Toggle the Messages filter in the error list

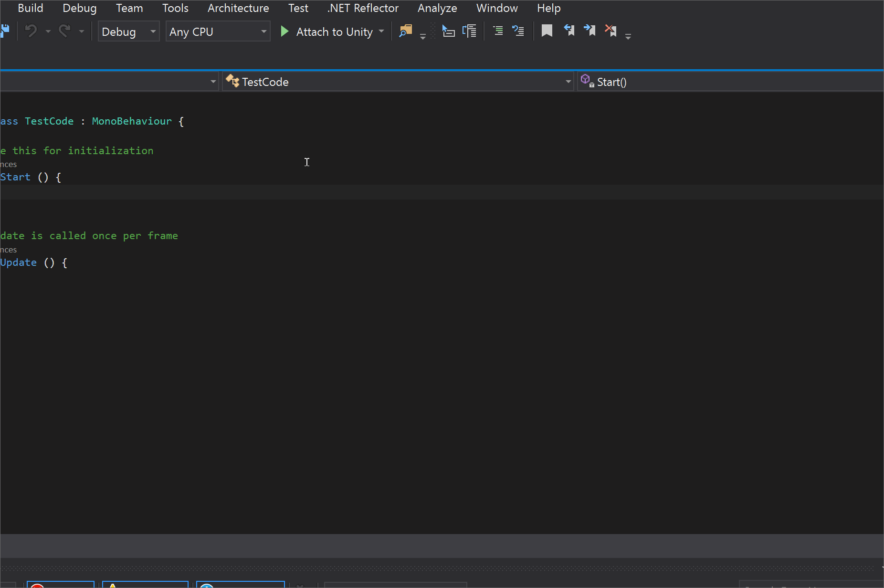pyautogui.click(x=241, y=585)
